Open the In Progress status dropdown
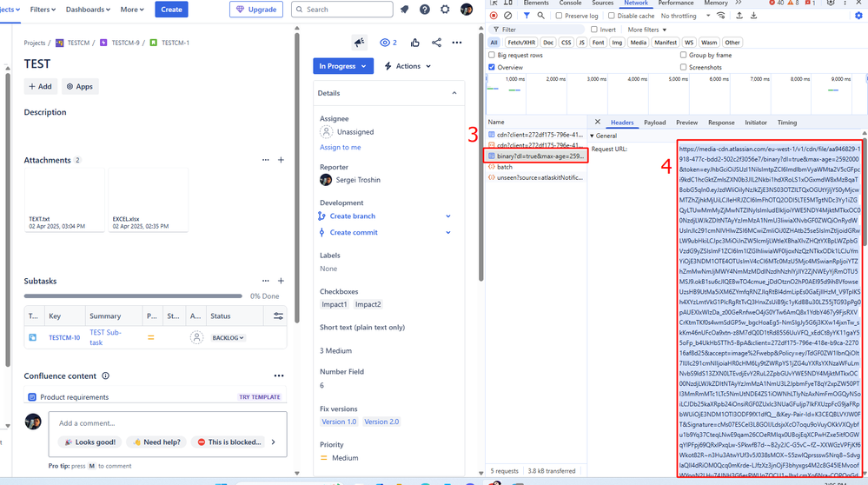868x485 pixels. click(x=342, y=66)
